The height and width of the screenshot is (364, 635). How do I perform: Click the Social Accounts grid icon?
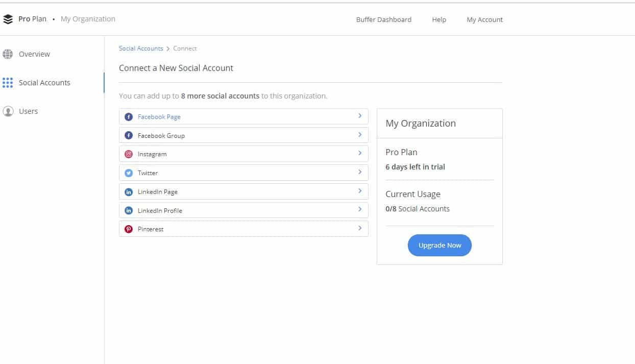tap(8, 83)
